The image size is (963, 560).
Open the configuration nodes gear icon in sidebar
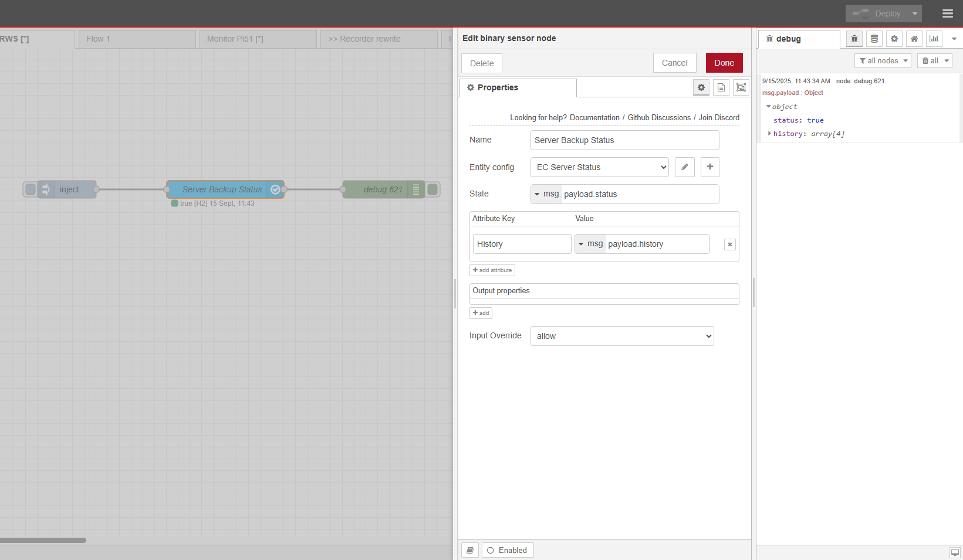tap(894, 39)
